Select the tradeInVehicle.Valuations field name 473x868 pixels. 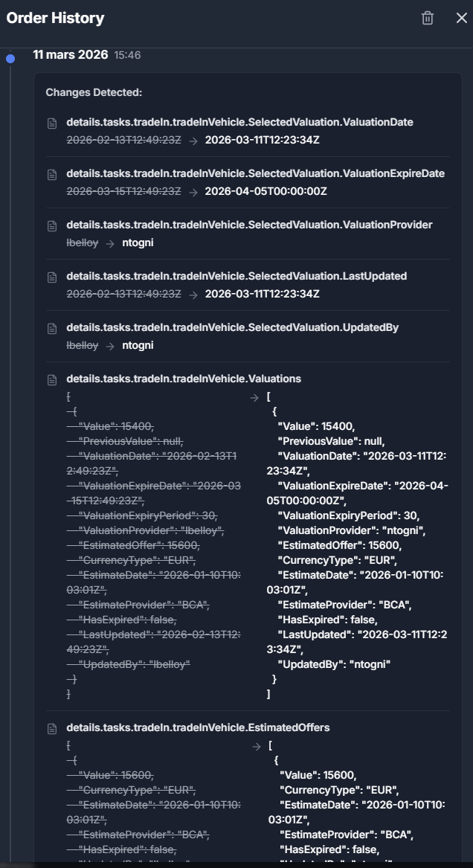[184, 379]
